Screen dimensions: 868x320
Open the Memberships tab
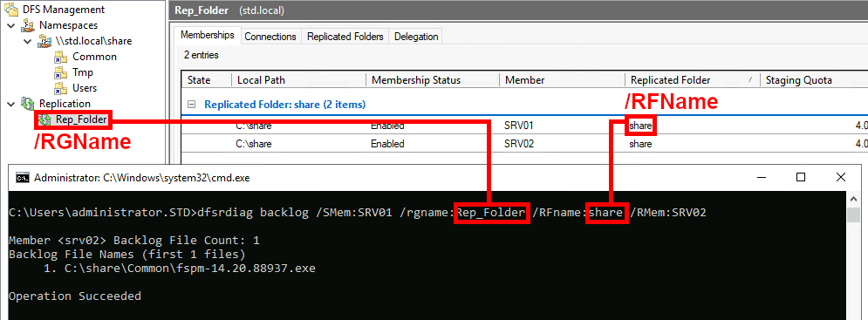208,36
